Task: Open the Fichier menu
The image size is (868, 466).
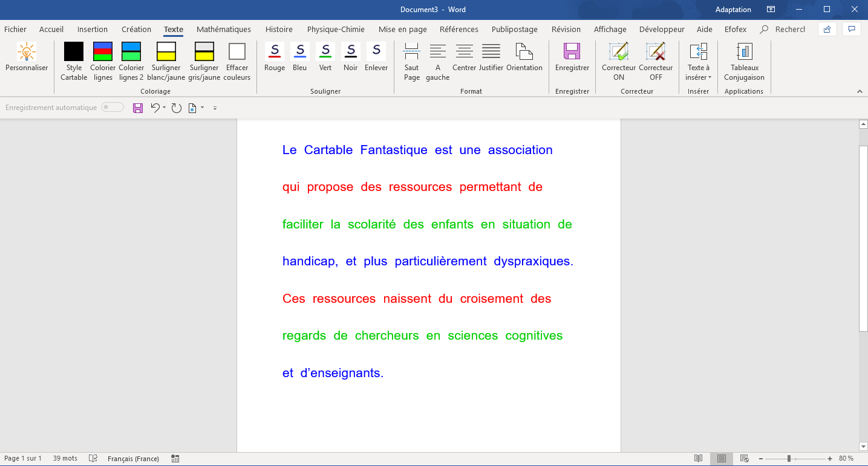Action: [x=15, y=29]
